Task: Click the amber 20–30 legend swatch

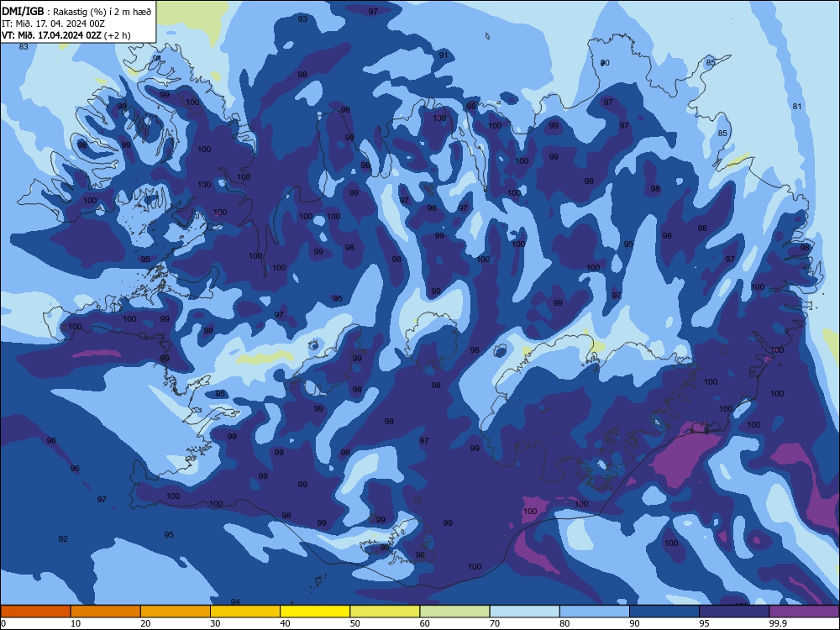Action: 176,612
